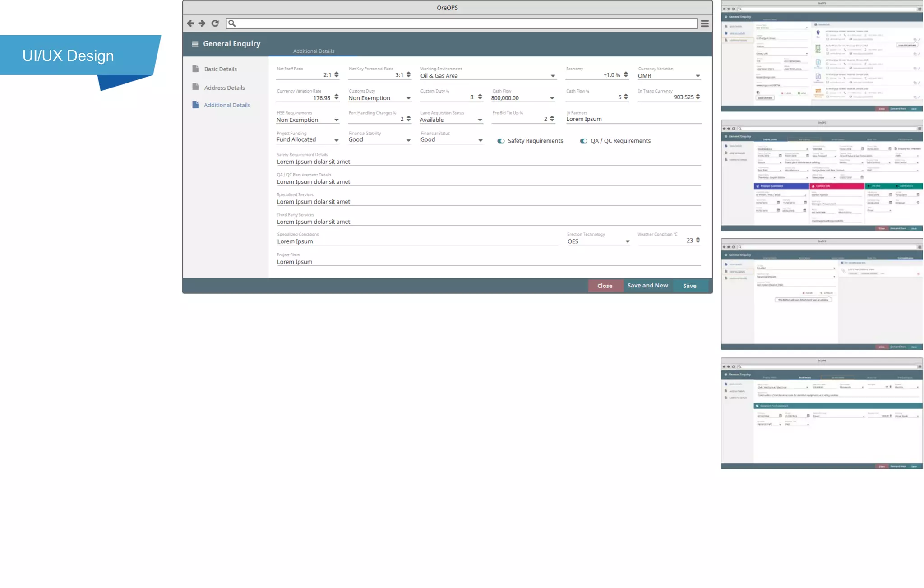Open the Project Funding dropdown
This screenshot has height=588, width=924.
tap(336, 140)
